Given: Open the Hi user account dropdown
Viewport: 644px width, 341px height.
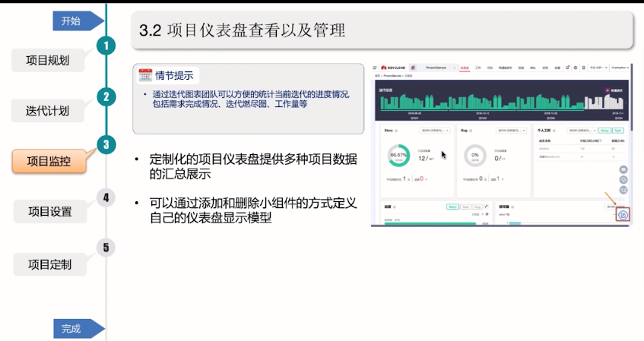Looking at the screenshot, I should click(x=620, y=68).
